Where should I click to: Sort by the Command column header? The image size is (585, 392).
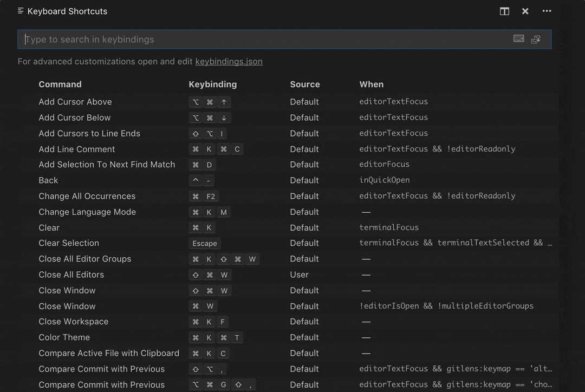[60, 84]
